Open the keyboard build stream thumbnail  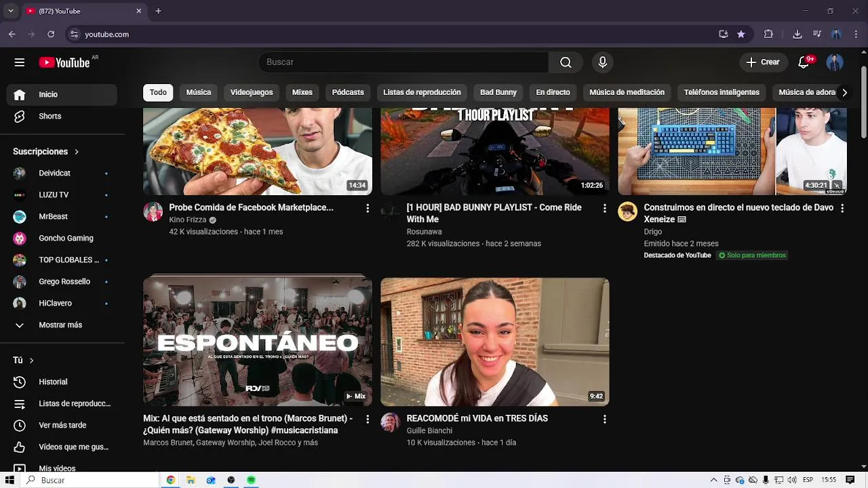732,151
